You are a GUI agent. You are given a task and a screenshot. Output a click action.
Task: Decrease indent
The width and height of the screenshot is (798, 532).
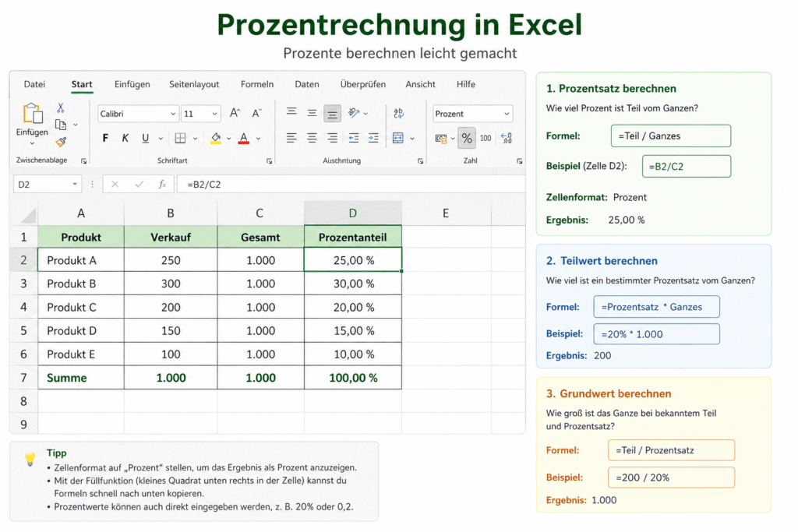(x=354, y=138)
